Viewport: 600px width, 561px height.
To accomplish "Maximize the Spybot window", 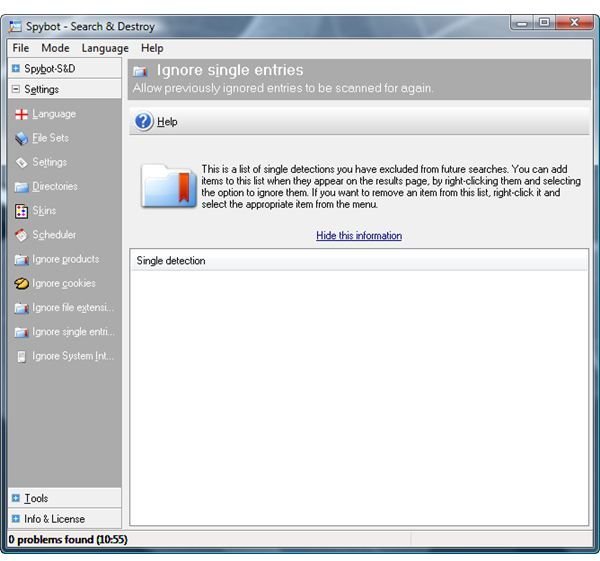I will (x=544, y=23).
